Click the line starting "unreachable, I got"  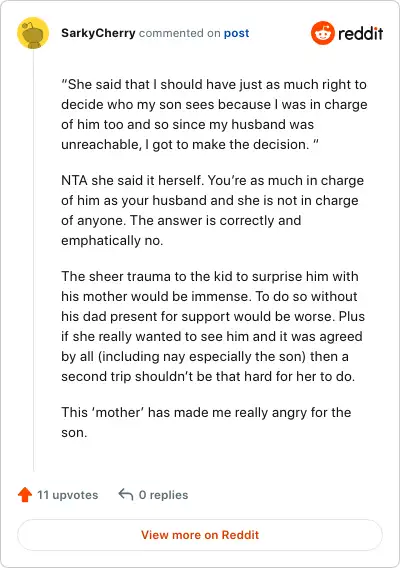[x=190, y=145]
